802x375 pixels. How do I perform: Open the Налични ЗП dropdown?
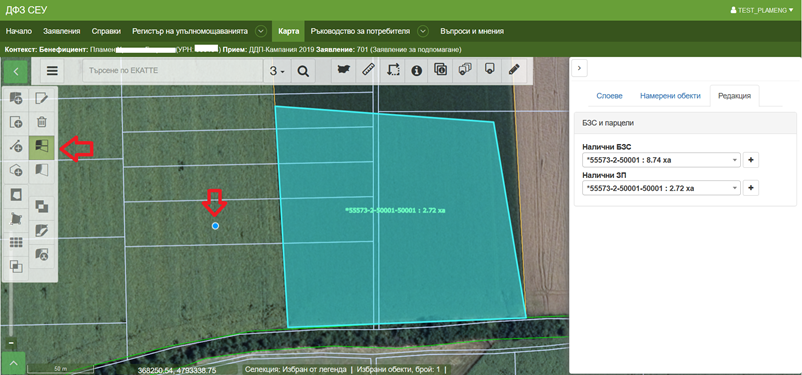click(661, 188)
